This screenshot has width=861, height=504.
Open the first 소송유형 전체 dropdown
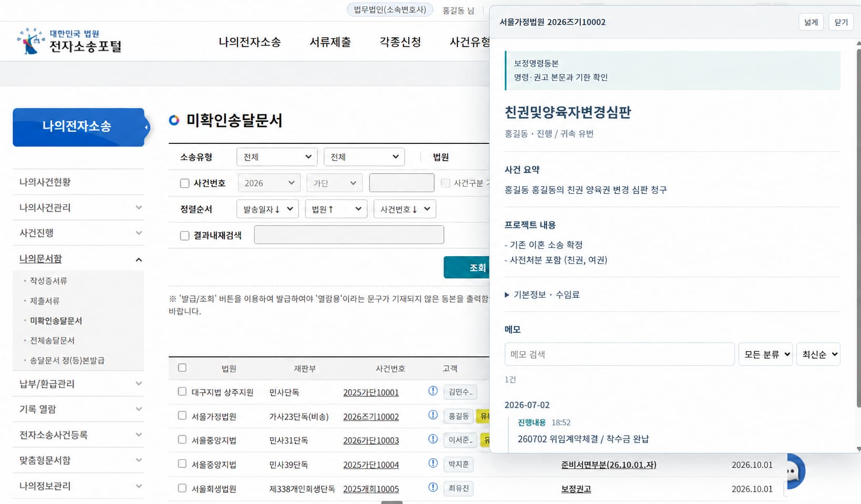(x=277, y=157)
